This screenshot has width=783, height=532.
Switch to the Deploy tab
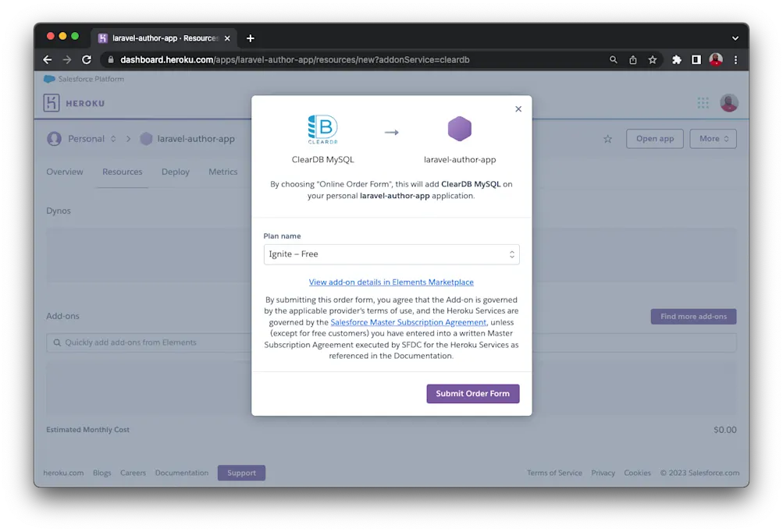[175, 172]
